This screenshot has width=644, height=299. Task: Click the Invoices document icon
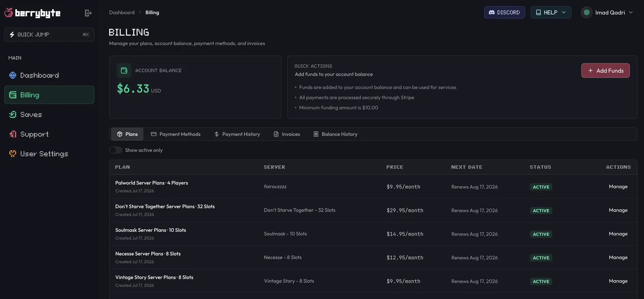pyautogui.click(x=276, y=134)
